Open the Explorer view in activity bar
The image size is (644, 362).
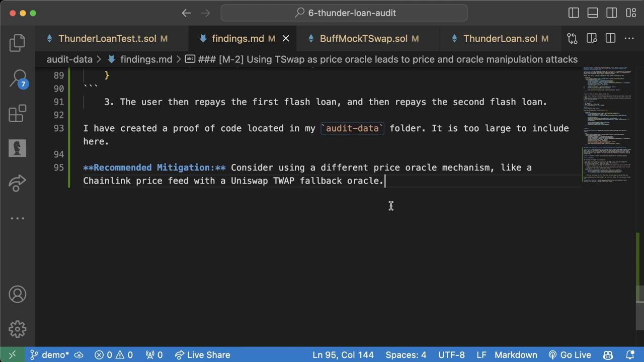[17, 43]
